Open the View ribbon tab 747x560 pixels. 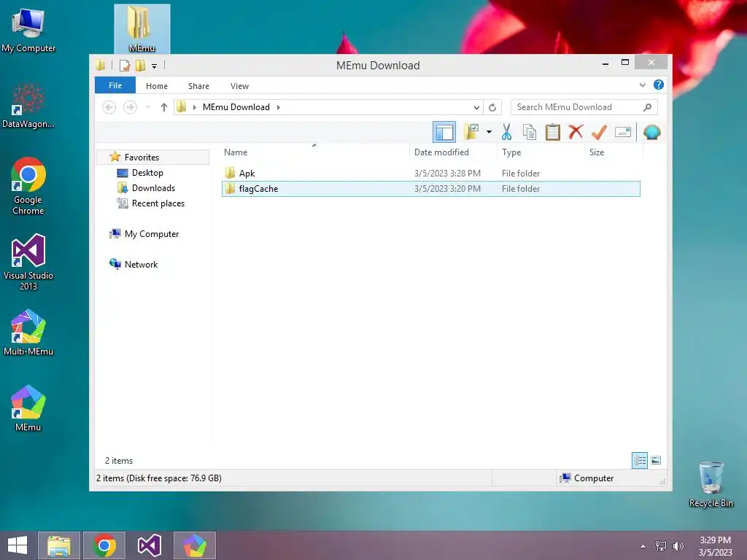tap(239, 86)
